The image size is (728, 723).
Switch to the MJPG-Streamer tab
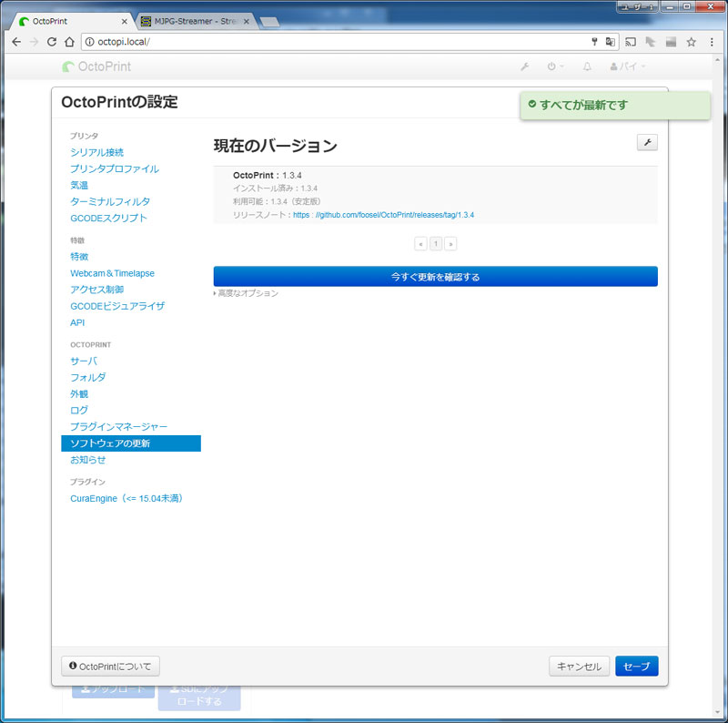click(195, 21)
